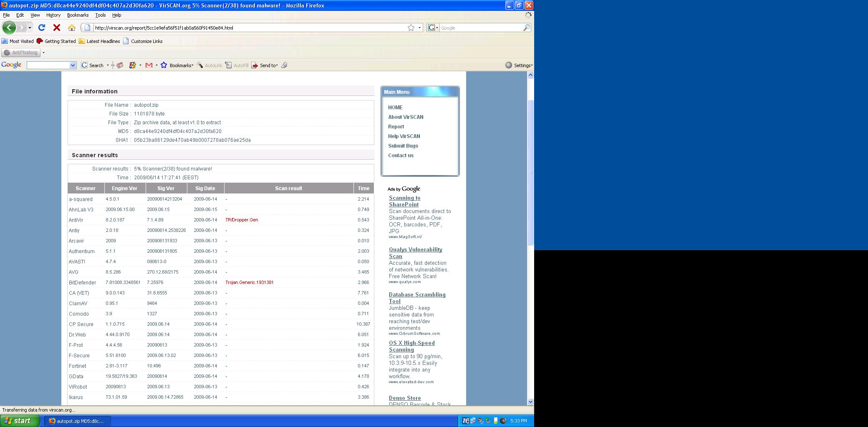Open the network connection tray icon
The width and height of the screenshot is (868, 427).
[x=473, y=421]
